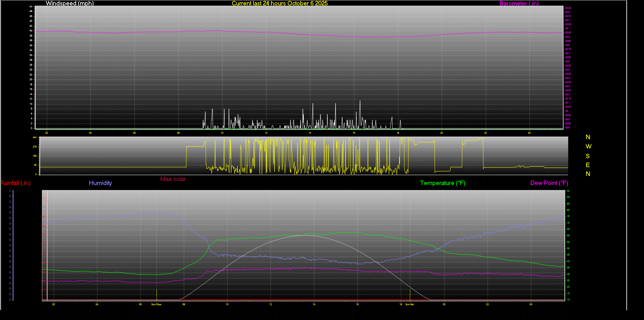Click the Dew Point (°F) legend label
This screenshot has width=644, height=320.
pos(549,183)
